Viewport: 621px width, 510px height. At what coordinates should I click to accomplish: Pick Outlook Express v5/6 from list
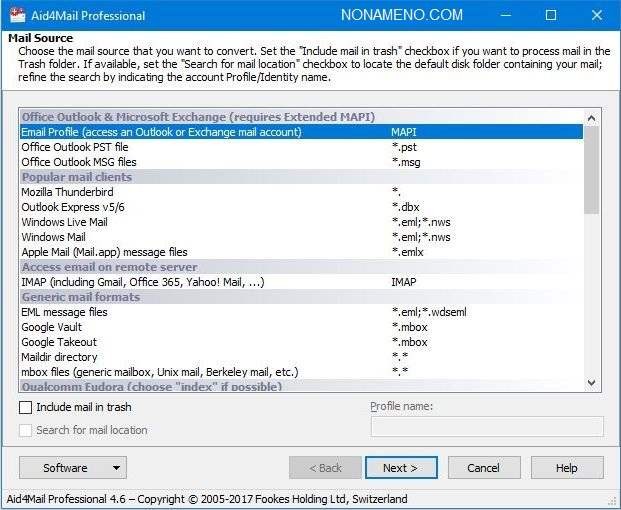pyautogui.click(x=73, y=207)
